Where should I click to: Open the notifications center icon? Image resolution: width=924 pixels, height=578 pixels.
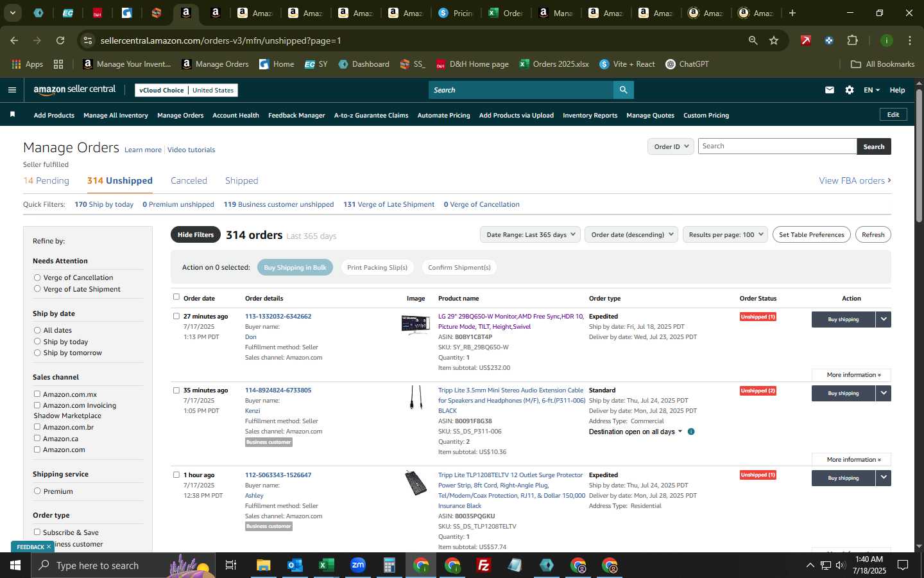click(x=903, y=565)
